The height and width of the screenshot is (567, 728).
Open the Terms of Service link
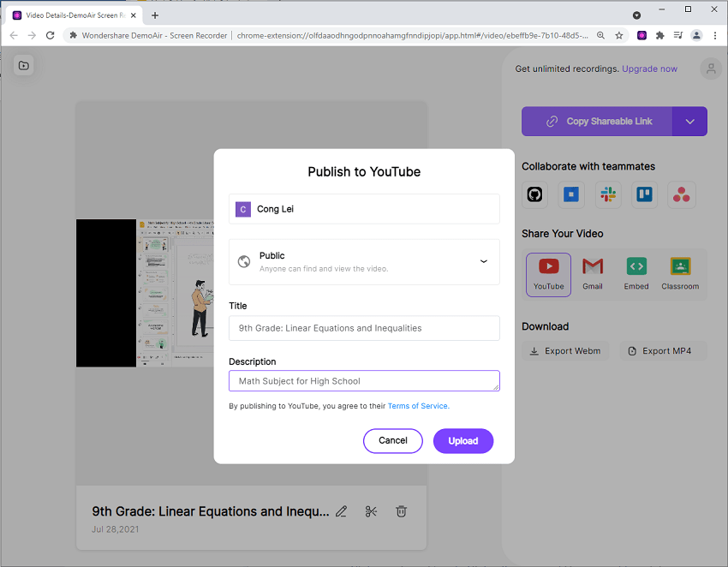pyautogui.click(x=418, y=406)
